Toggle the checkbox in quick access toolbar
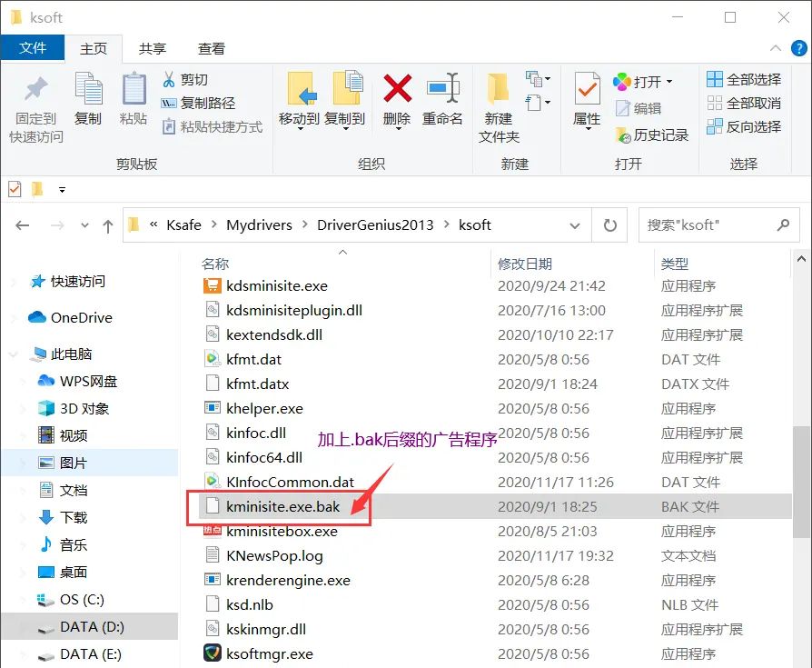The width and height of the screenshot is (812, 668). pyautogui.click(x=15, y=189)
